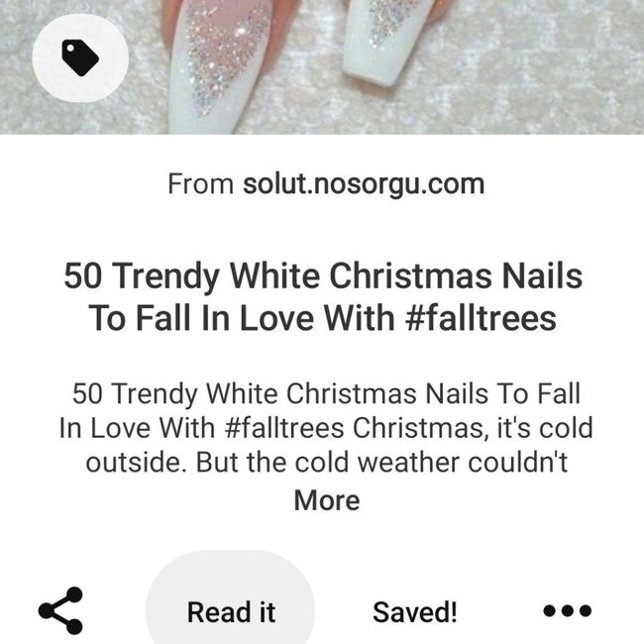Tap the middle dot of the overflow menu
Image resolution: width=644 pixels, height=644 pixels.
567,610
